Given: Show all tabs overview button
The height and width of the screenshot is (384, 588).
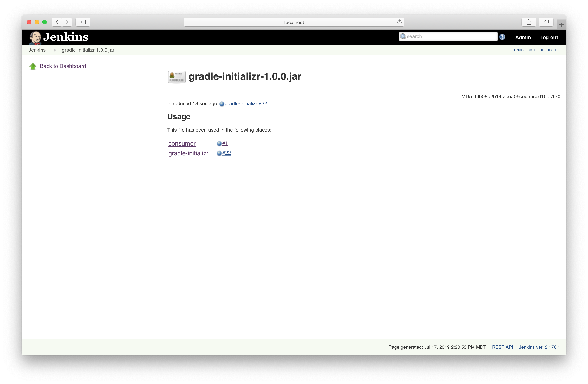Looking at the screenshot, I should pos(546,22).
